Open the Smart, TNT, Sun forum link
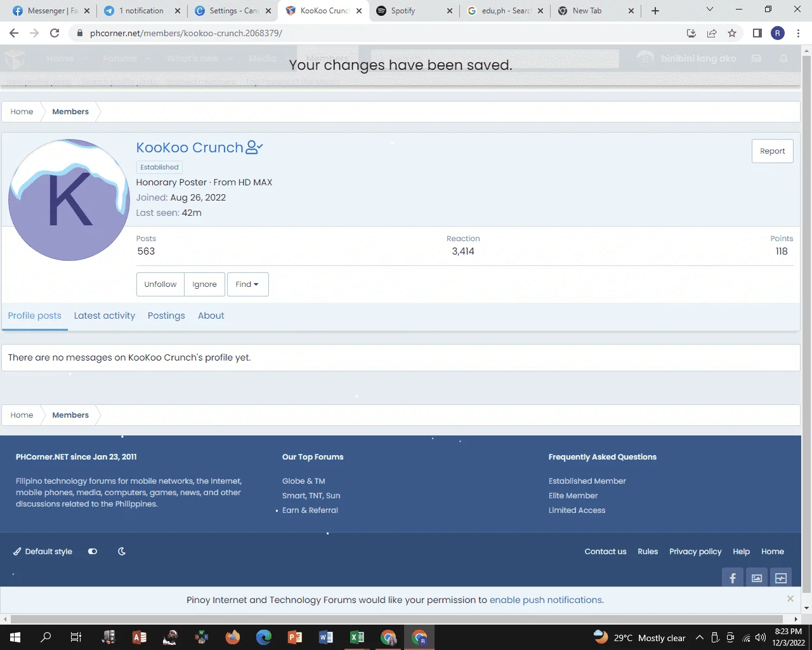The width and height of the screenshot is (812, 650). pos(311,496)
